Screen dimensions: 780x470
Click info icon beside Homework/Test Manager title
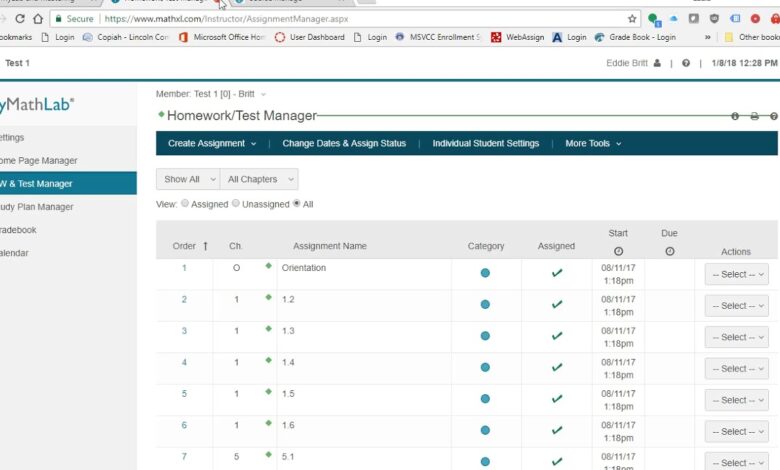[735, 116]
